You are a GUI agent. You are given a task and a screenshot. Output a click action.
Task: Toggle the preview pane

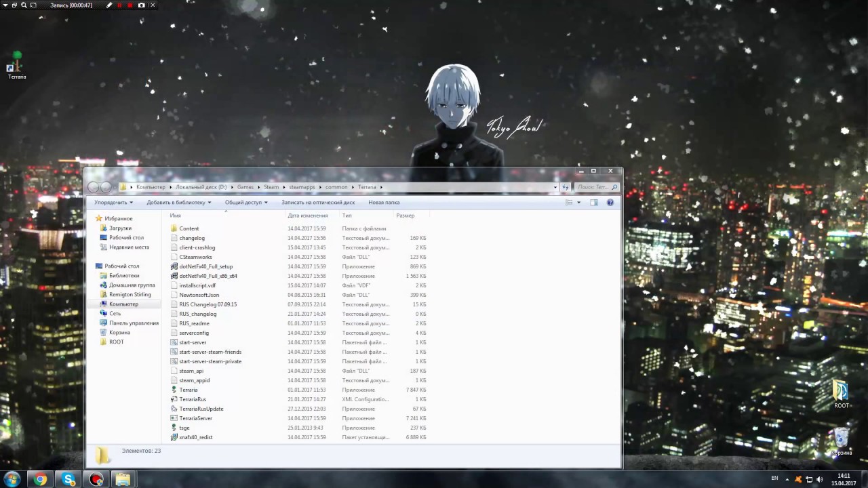coord(593,202)
